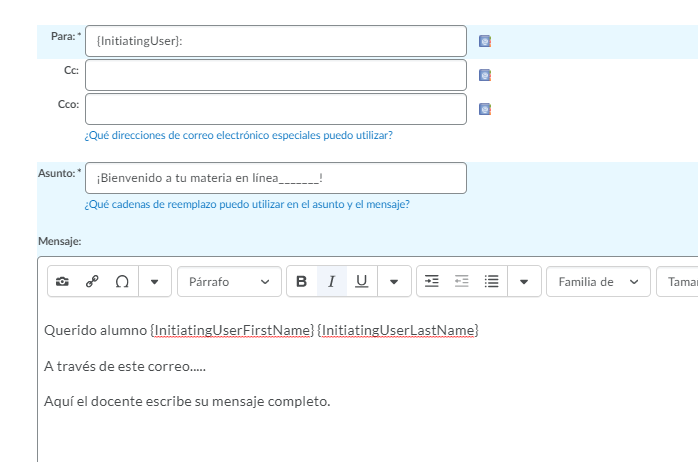
Task: Open address book for Cco field
Action: pos(485,109)
